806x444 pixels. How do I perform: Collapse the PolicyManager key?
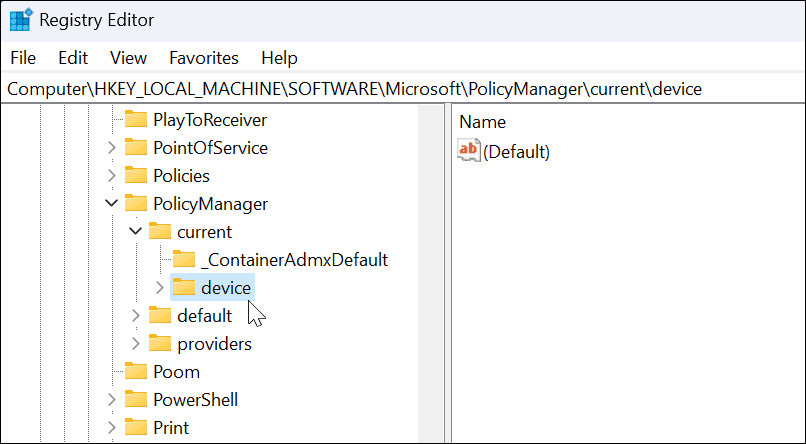coord(110,204)
